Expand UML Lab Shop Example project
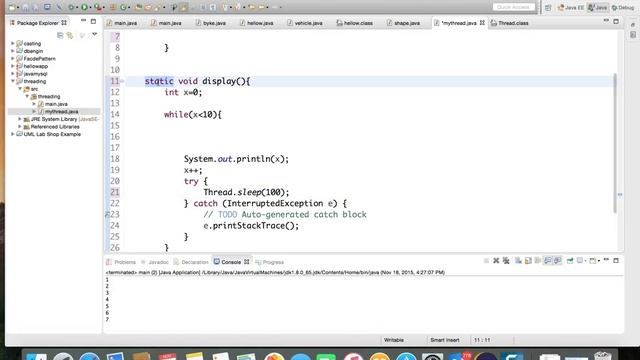This screenshot has width=640, height=360. 13,134
